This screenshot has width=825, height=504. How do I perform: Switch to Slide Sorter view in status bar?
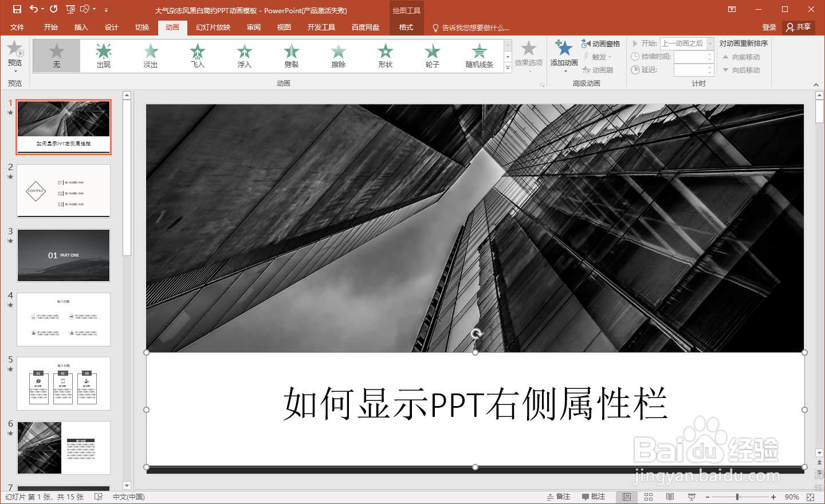(648, 497)
